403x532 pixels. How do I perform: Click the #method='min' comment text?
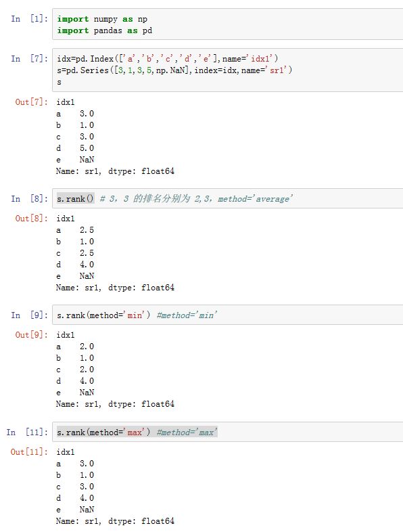coord(187,315)
